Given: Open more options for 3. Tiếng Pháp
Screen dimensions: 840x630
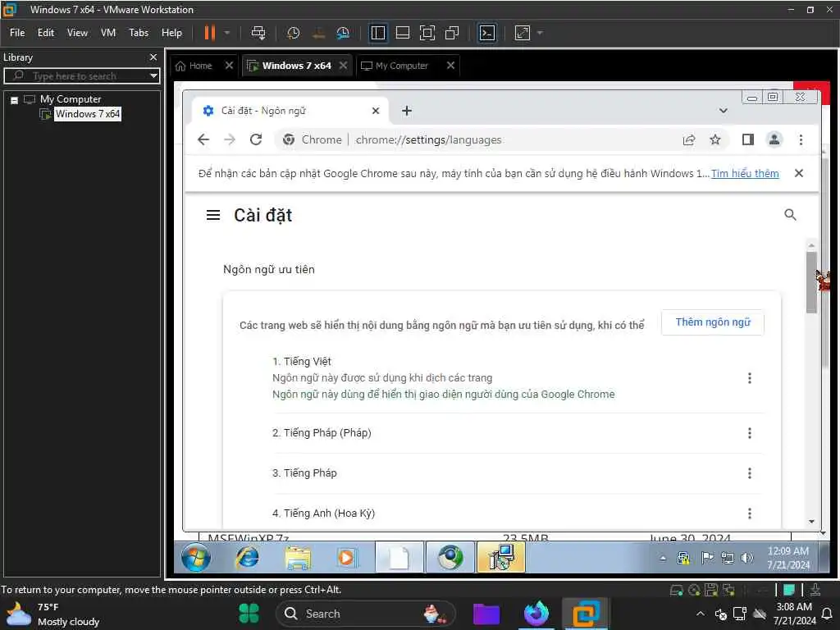Looking at the screenshot, I should [x=750, y=473].
